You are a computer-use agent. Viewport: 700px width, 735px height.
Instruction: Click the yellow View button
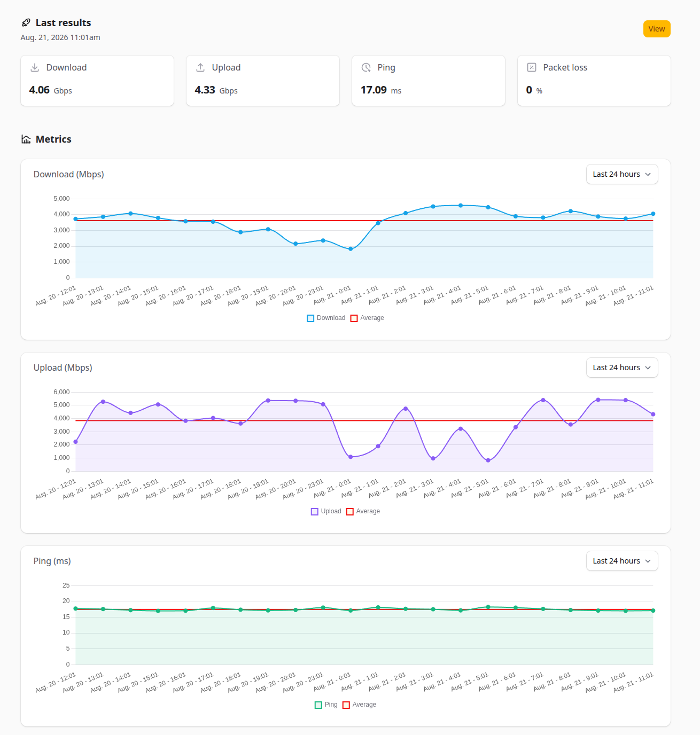pos(657,29)
